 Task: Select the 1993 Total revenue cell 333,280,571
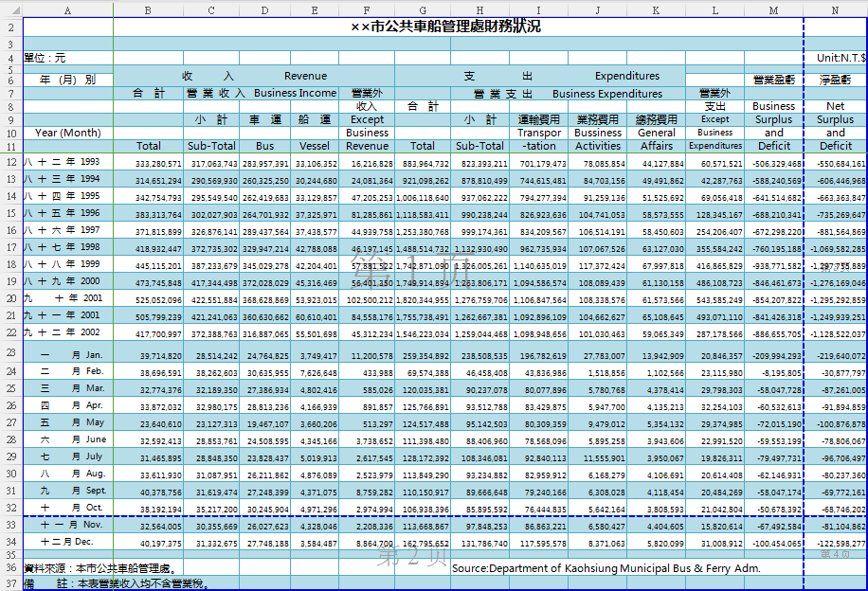(148, 164)
